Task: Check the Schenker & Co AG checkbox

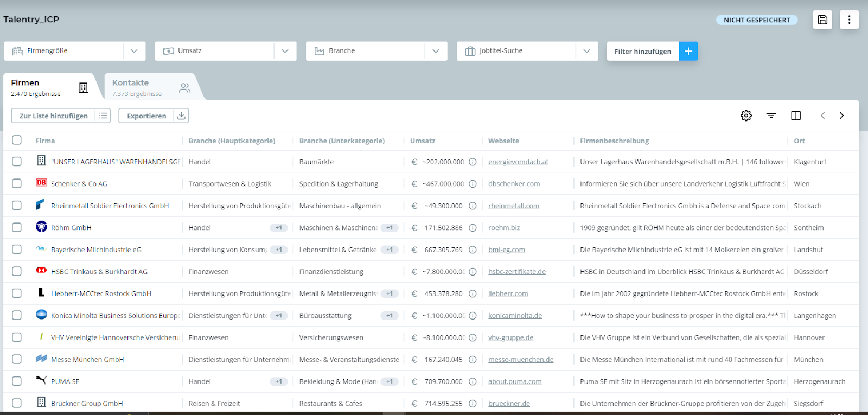Action: pyautogui.click(x=17, y=183)
